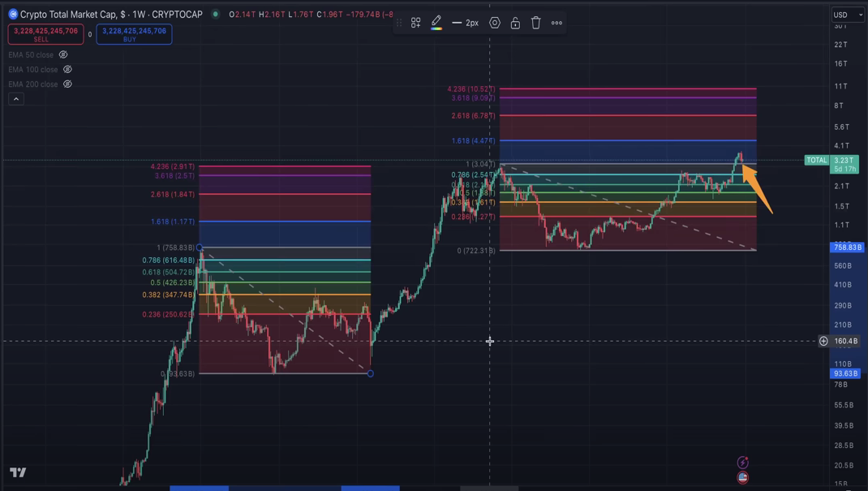The height and width of the screenshot is (491, 868).
Task: Click the US flag economic event marker
Action: [742, 477]
